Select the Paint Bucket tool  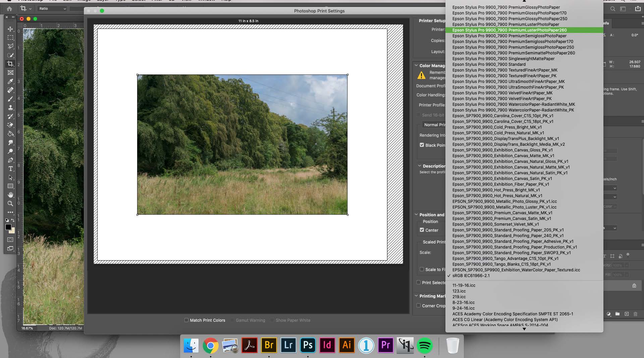point(10,134)
